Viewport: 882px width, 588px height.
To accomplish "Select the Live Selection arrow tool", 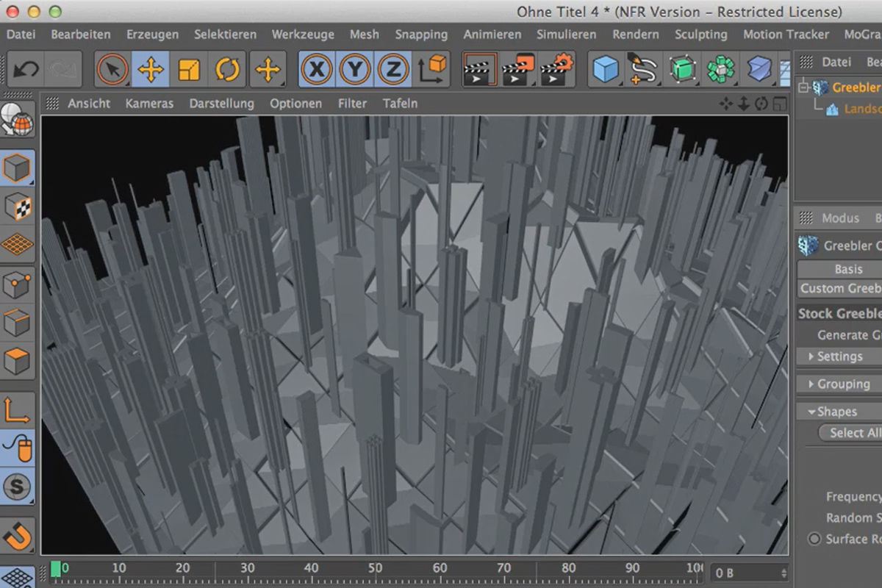I will click(x=112, y=70).
